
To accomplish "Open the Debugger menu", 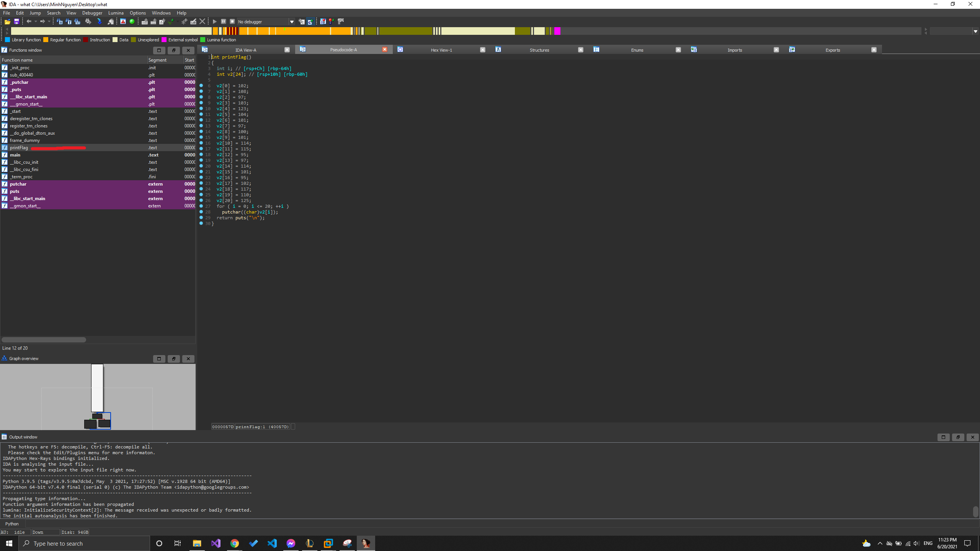I will click(x=92, y=13).
